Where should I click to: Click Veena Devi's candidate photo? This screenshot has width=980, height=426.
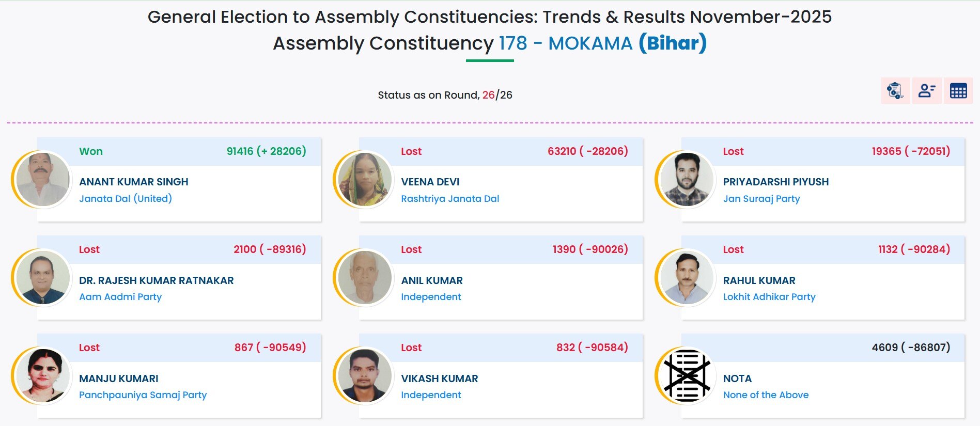point(365,179)
